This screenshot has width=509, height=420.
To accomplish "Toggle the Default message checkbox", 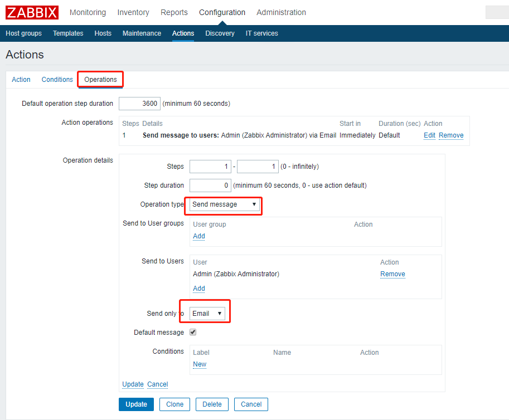I will tap(193, 333).
